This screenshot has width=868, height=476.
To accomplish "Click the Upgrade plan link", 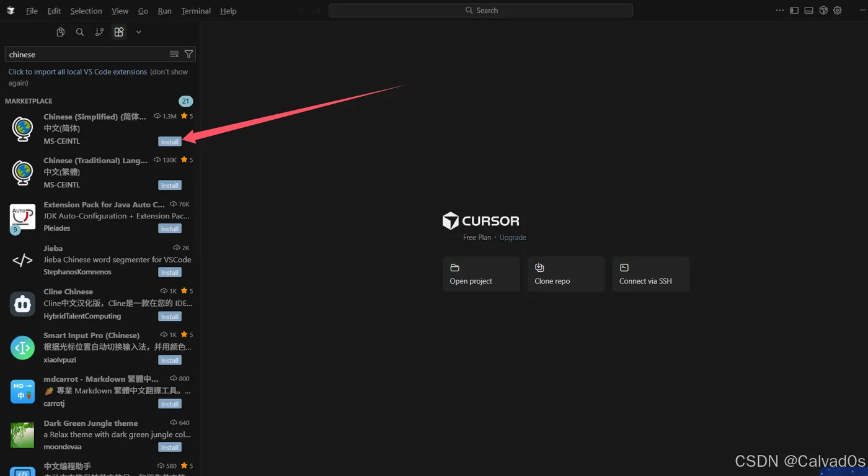I will point(513,238).
